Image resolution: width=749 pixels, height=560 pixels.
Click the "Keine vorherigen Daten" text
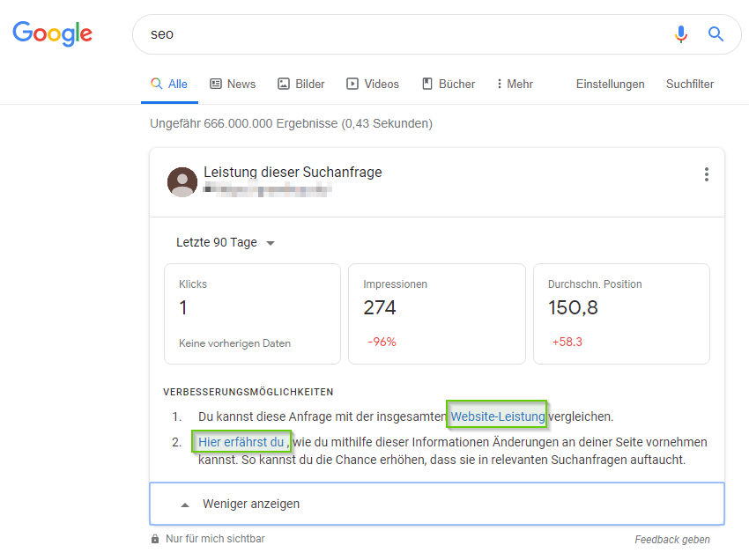234,343
